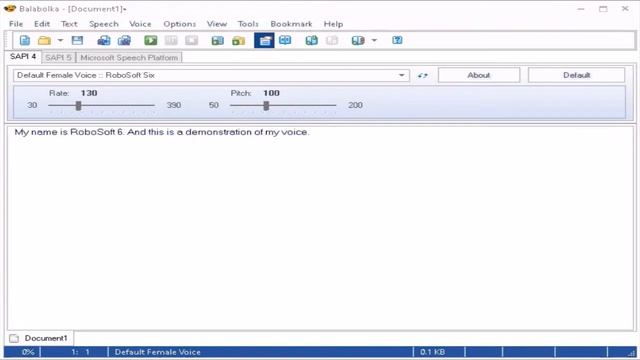
Task: Click the small arrows icon beside voice dropdown
Action: point(423,76)
